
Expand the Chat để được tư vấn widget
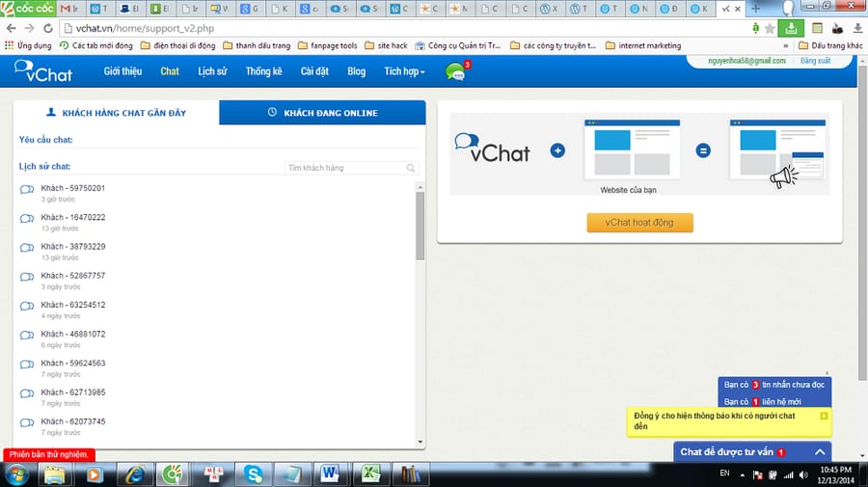pos(752,452)
